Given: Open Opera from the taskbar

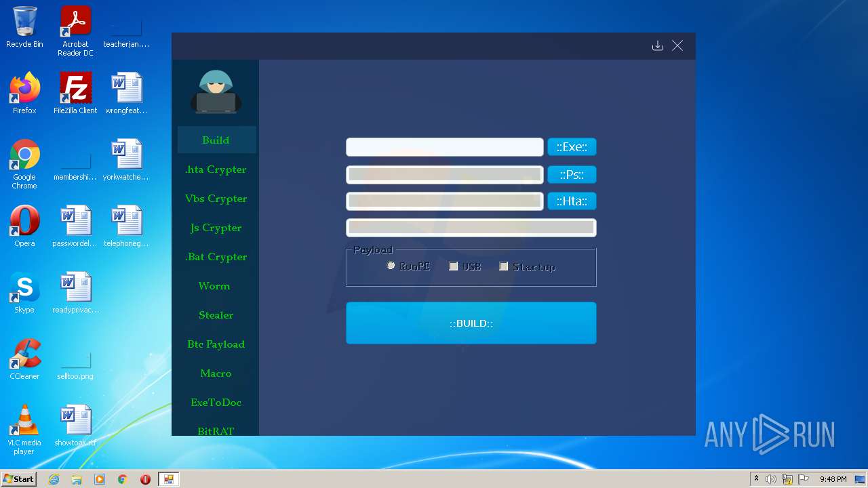Looking at the screenshot, I should point(145,479).
